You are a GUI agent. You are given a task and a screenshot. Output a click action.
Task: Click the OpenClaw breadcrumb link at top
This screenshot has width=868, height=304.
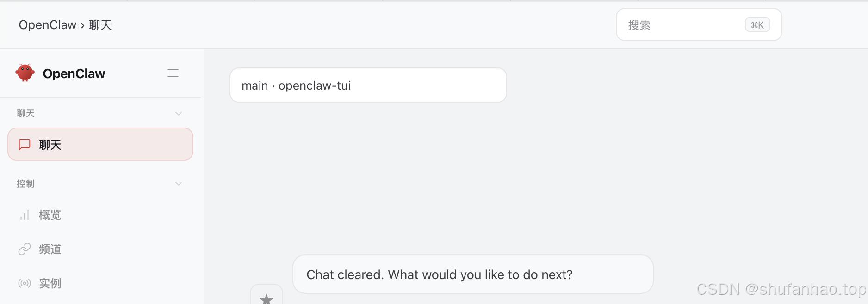coord(47,25)
